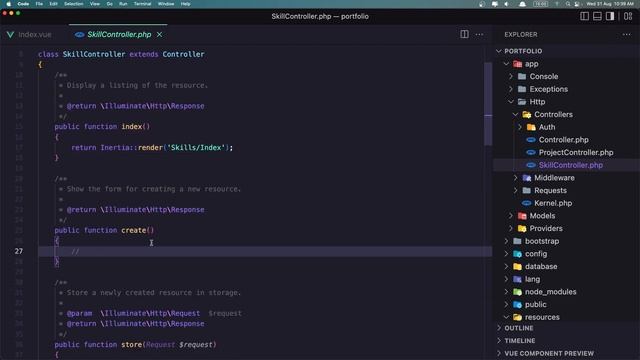This screenshot has width=640, height=360.
Task: Close the SkillController.php tab
Action: (160, 35)
